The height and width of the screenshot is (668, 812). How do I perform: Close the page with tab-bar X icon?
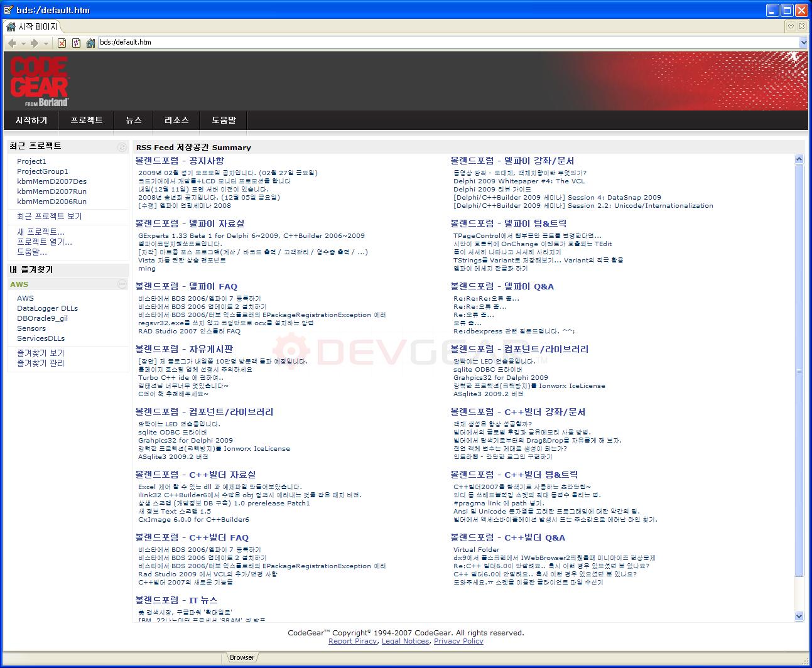[803, 26]
